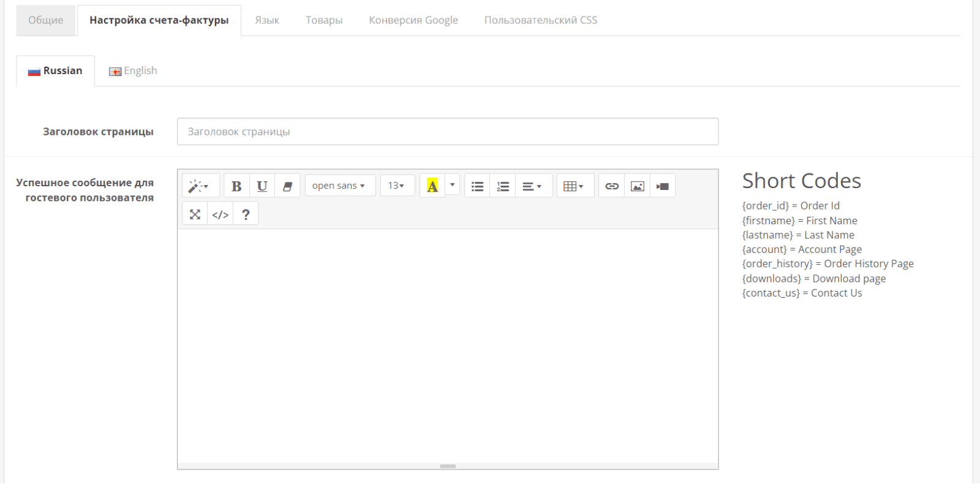The image size is (980, 484).
Task: Toggle fullscreen editor mode
Action: tap(195, 214)
